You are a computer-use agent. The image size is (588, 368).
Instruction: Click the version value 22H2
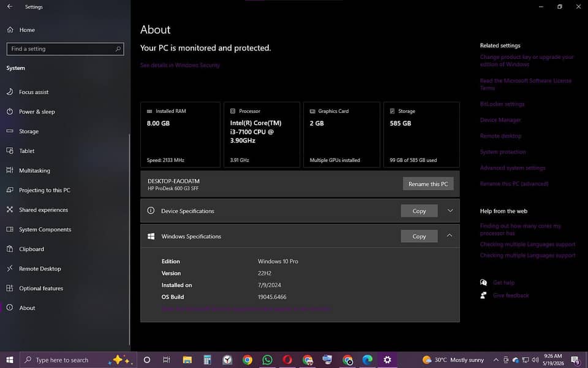coord(265,273)
